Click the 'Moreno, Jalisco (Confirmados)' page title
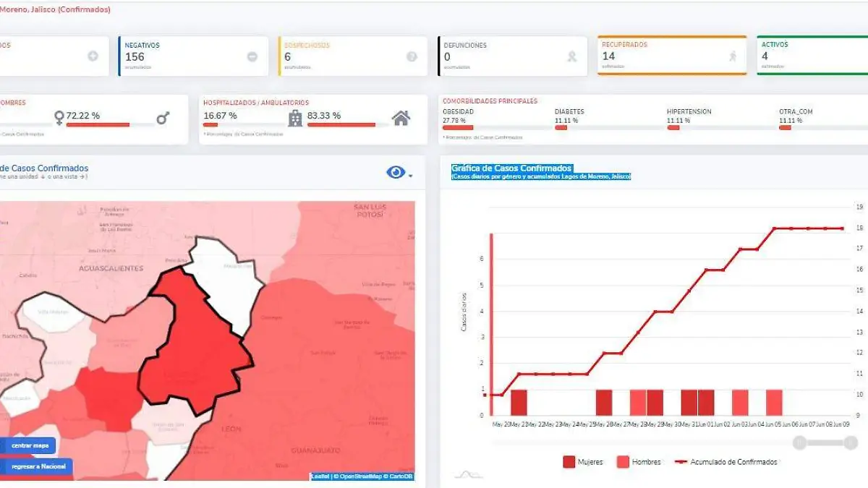The width and height of the screenshot is (868, 488). tap(56, 9)
